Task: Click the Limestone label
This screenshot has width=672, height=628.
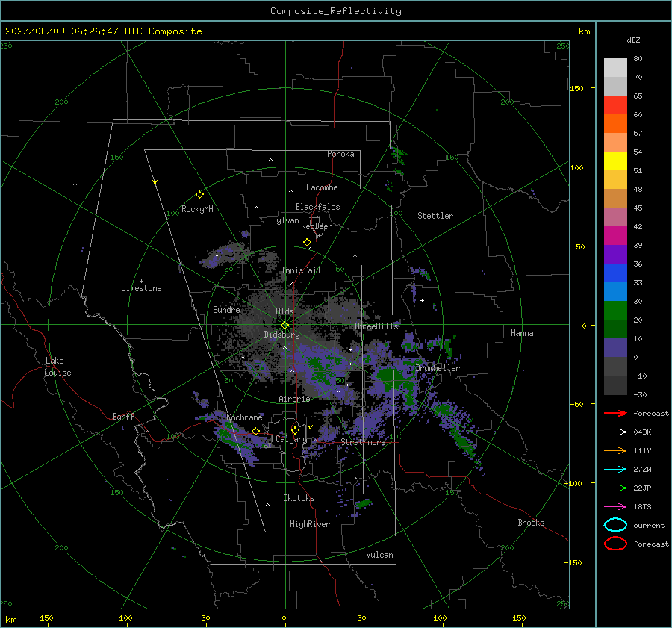Action: pyautogui.click(x=141, y=288)
